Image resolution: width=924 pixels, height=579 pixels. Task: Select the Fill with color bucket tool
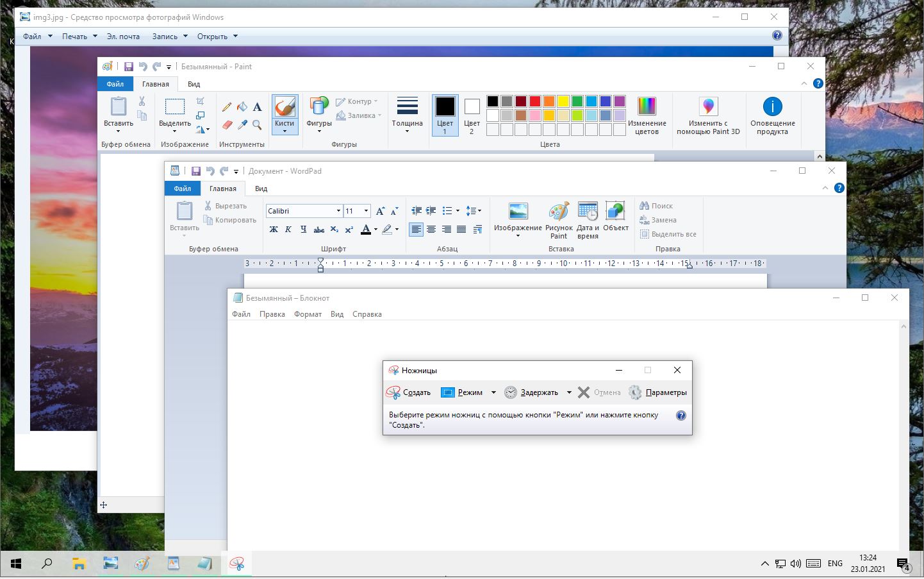[242, 107]
